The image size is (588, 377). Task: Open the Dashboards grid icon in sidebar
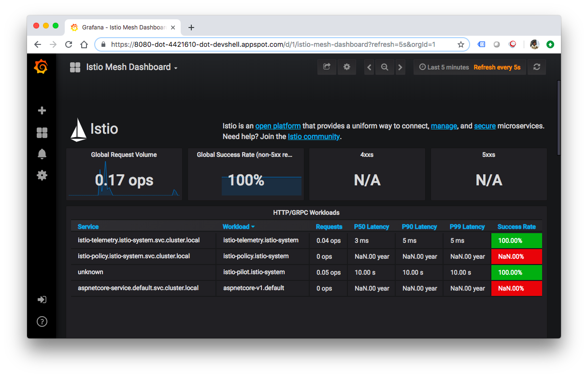[x=42, y=133]
